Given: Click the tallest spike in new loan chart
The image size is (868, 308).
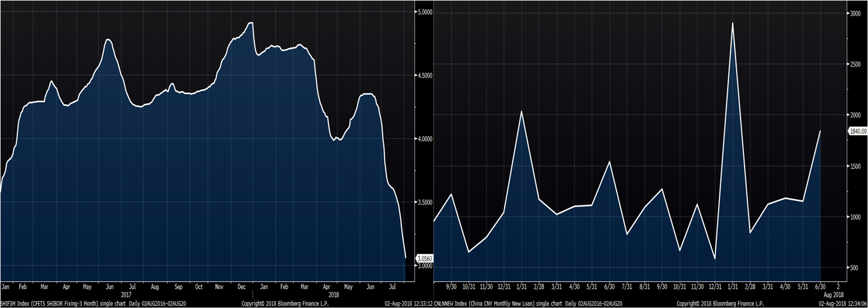Looking at the screenshot, I should (x=732, y=23).
